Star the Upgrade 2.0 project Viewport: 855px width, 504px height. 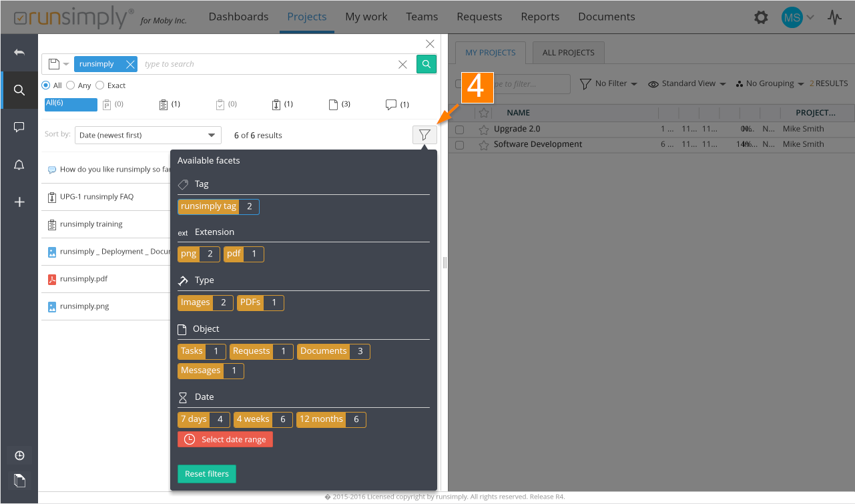click(484, 129)
